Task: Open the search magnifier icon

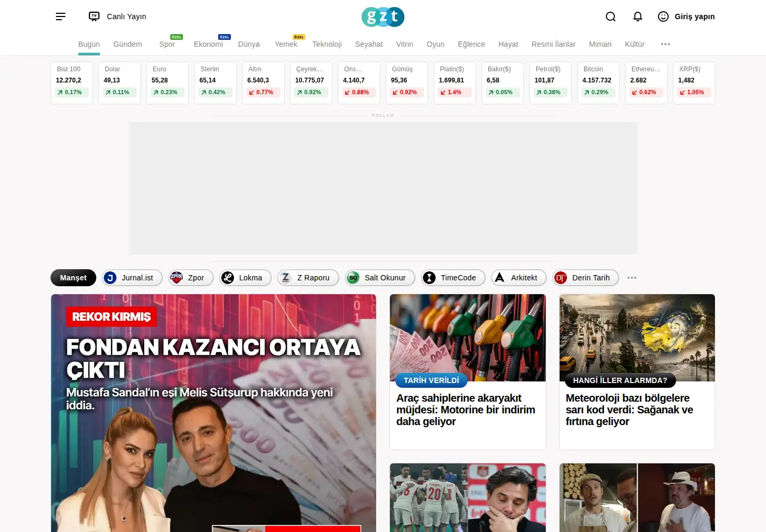Action: pos(611,16)
